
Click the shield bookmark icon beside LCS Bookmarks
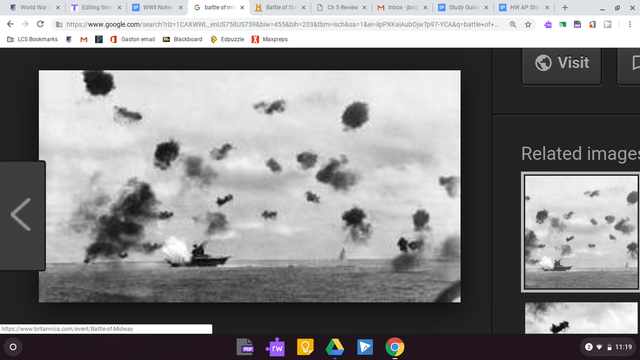click(x=69, y=40)
